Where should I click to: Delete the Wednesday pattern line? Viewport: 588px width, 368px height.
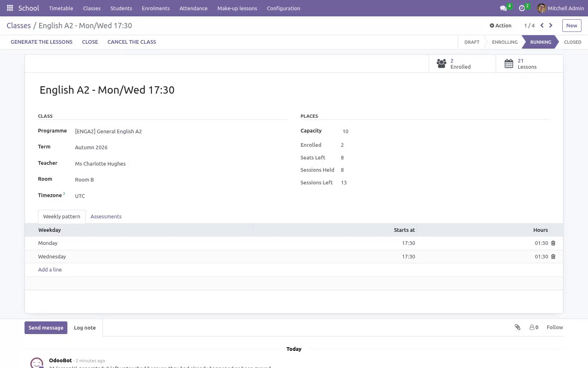point(553,257)
